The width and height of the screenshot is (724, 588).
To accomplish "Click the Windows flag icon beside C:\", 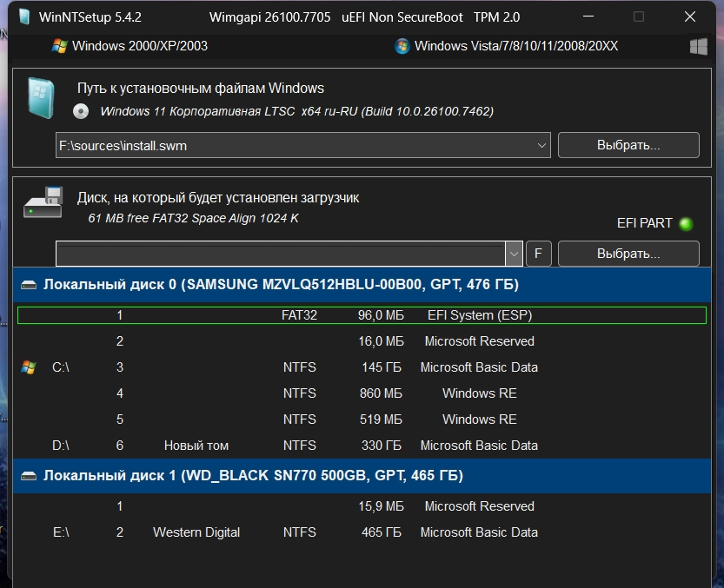I will [29, 367].
